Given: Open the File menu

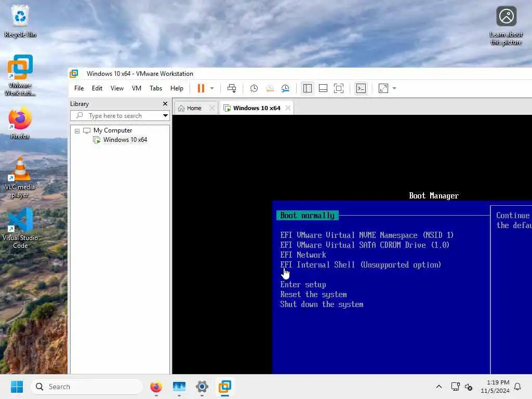Looking at the screenshot, I should click(x=79, y=88).
